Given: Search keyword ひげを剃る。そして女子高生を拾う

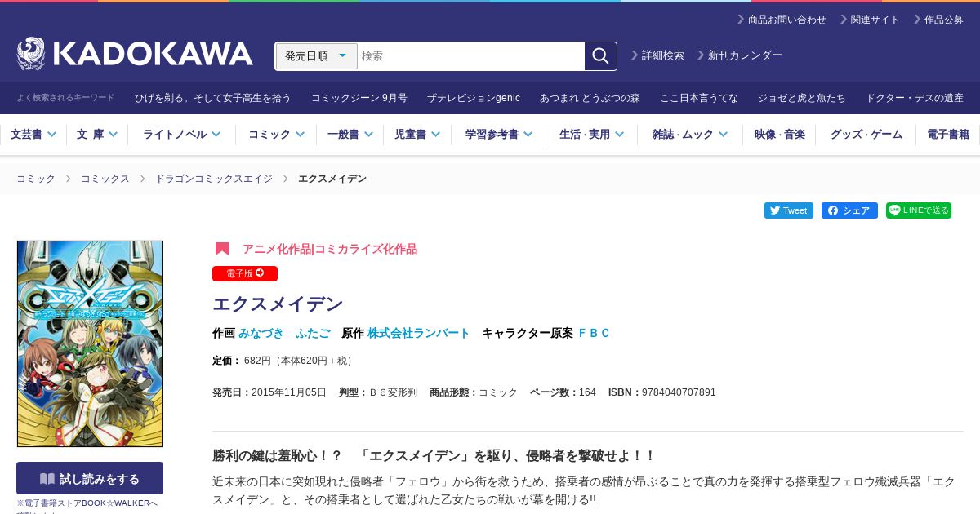Looking at the screenshot, I should 213,98.
